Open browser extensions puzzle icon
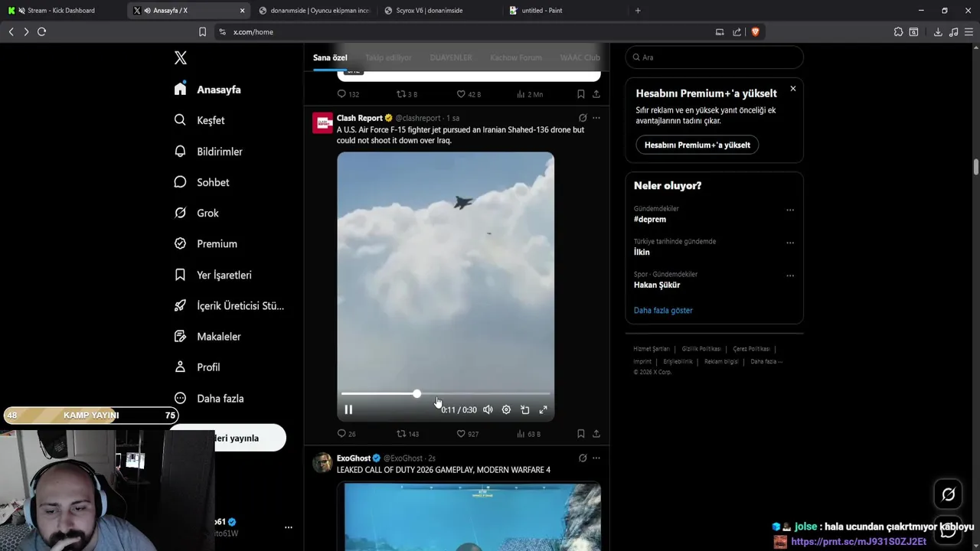This screenshot has height=551, width=980. tap(898, 31)
